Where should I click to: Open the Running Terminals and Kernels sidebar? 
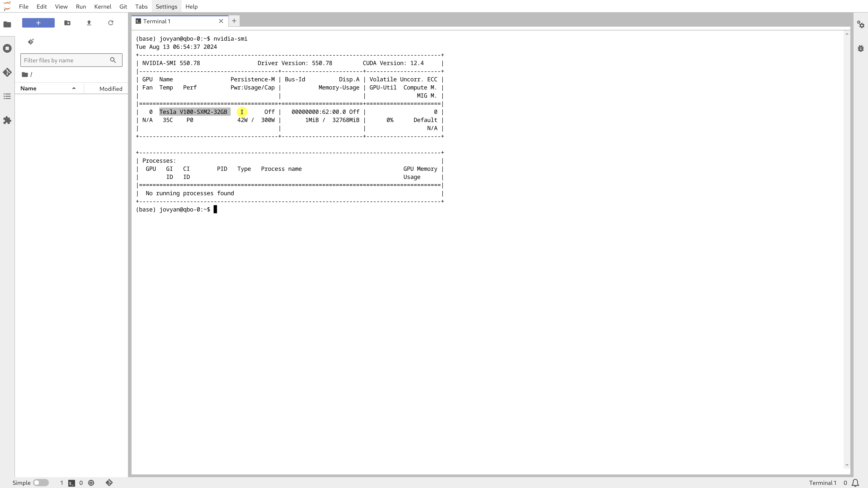pyautogui.click(x=7, y=49)
